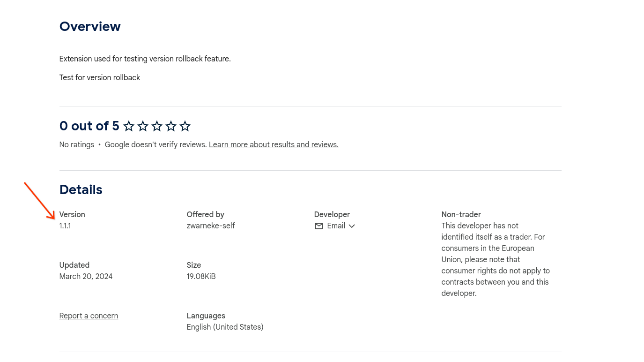The image size is (644, 362).
Task: Open 'Learn more about results and reviews'
Action: click(x=274, y=144)
